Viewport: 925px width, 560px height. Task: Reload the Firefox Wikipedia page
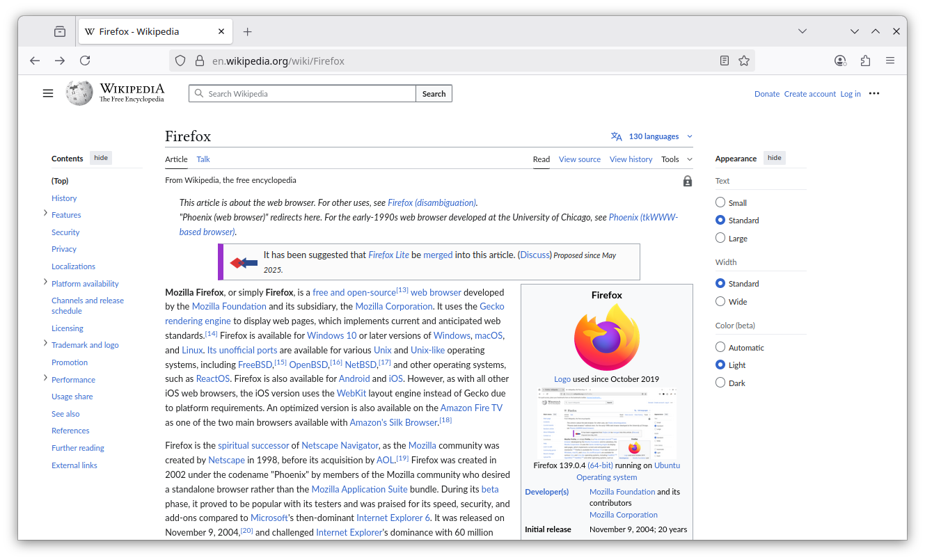click(x=85, y=61)
